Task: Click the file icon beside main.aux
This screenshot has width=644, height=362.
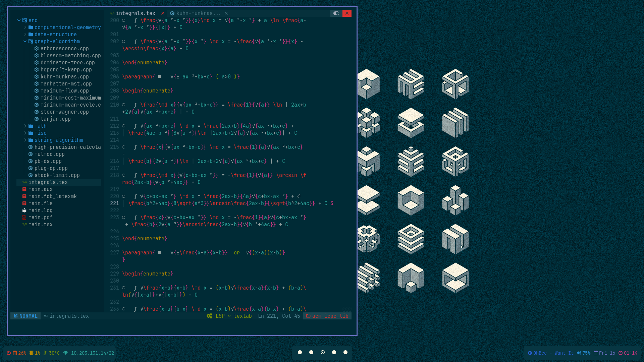Action: [24, 189]
